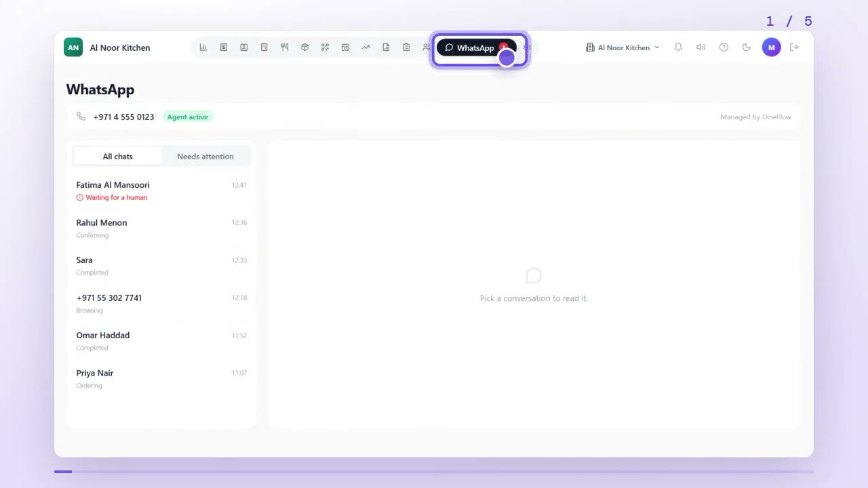
Task: Toggle sound with the speaker icon
Action: pos(701,47)
